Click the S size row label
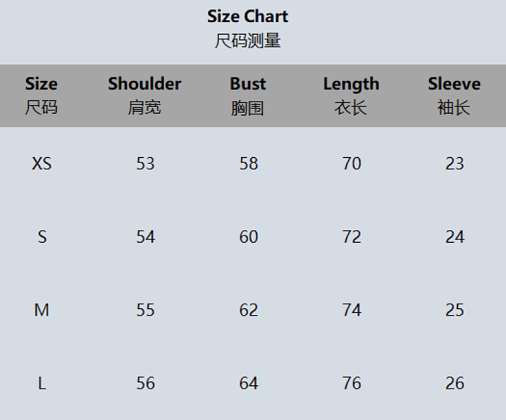 point(42,237)
